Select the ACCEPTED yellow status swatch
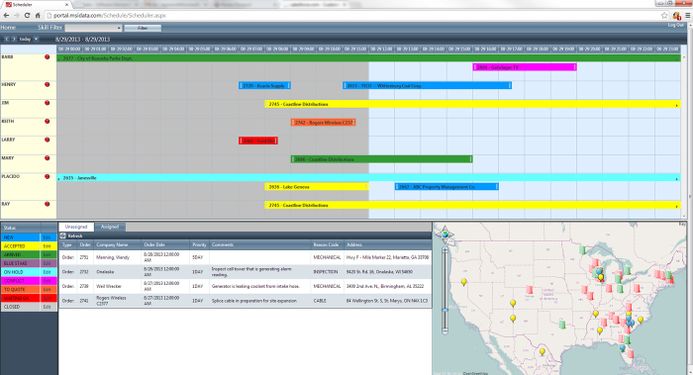Screen dimensions: 693x375 pyautogui.click(x=21, y=246)
